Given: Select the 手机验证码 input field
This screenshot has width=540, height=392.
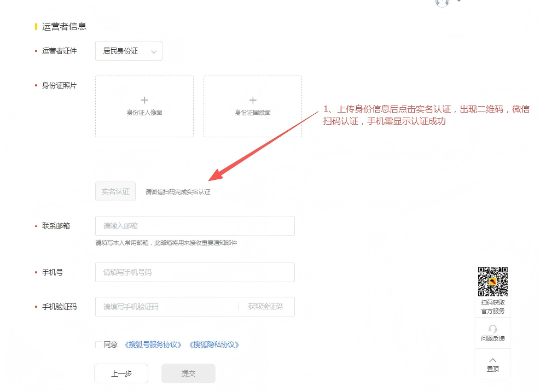Looking at the screenshot, I should (167, 307).
